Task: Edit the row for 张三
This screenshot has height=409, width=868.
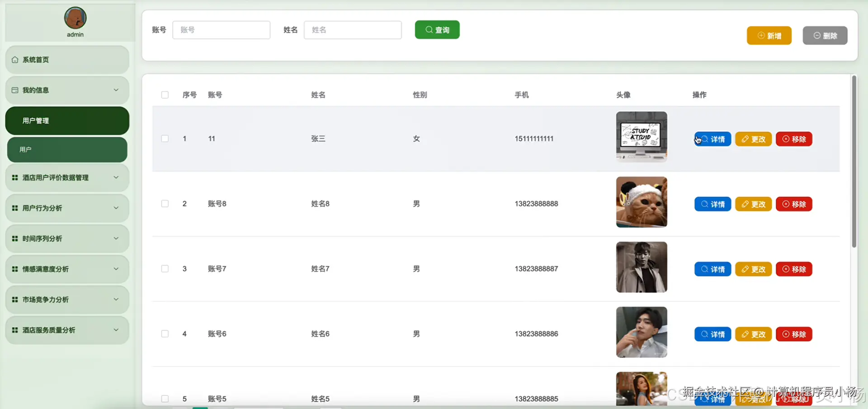Action: [753, 139]
